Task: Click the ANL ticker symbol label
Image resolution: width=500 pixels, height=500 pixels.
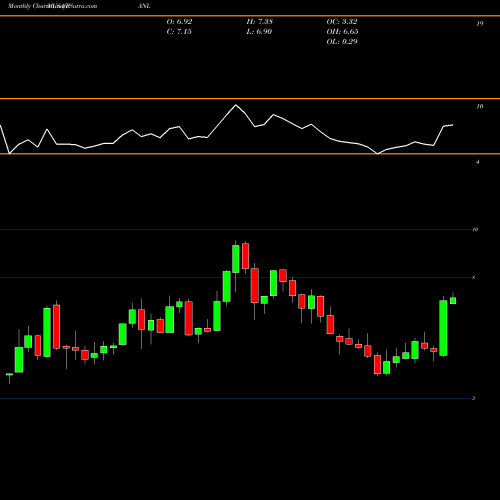Action: coord(144,6)
